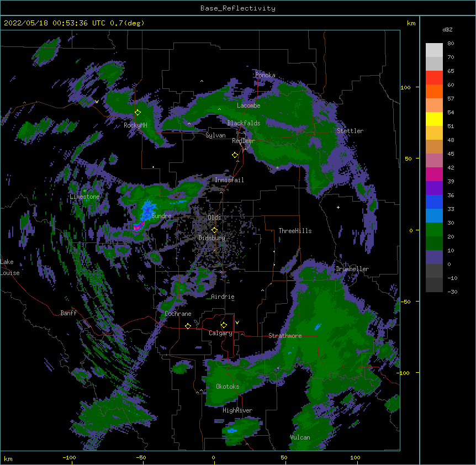Click the Stettler city label
The height and width of the screenshot is (465, 476).
[350, 131]
